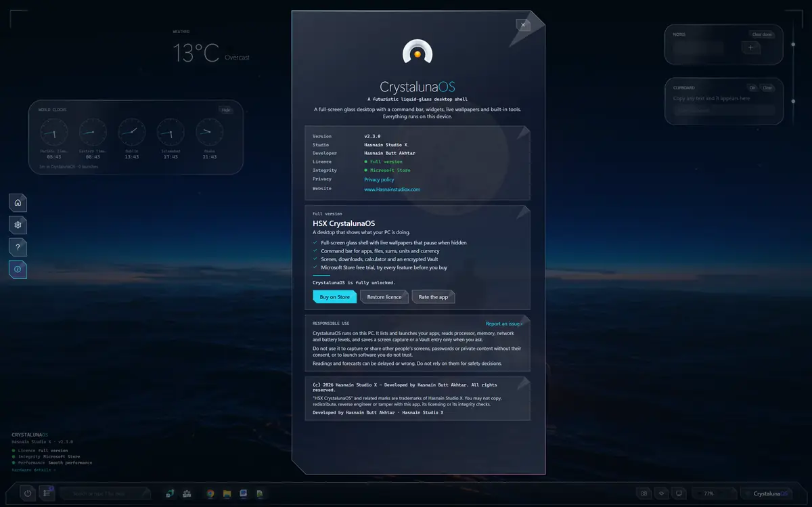Click the Hide button on World Clocks
Screen dimensions: 812x507
pos(226,110)
